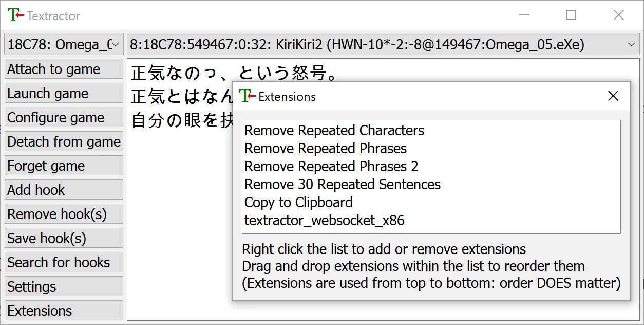
Task: Click Add hook
Action: point(53,190)
